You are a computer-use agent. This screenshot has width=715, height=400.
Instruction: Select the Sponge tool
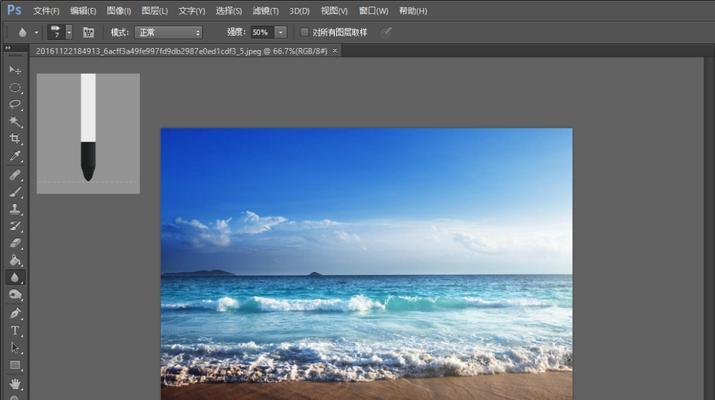tap(15, 295)
